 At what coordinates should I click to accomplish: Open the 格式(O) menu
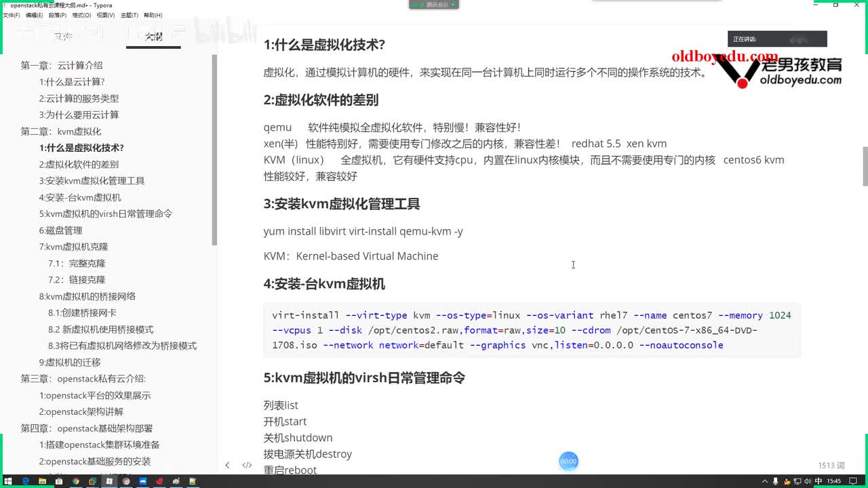(81, 15)
